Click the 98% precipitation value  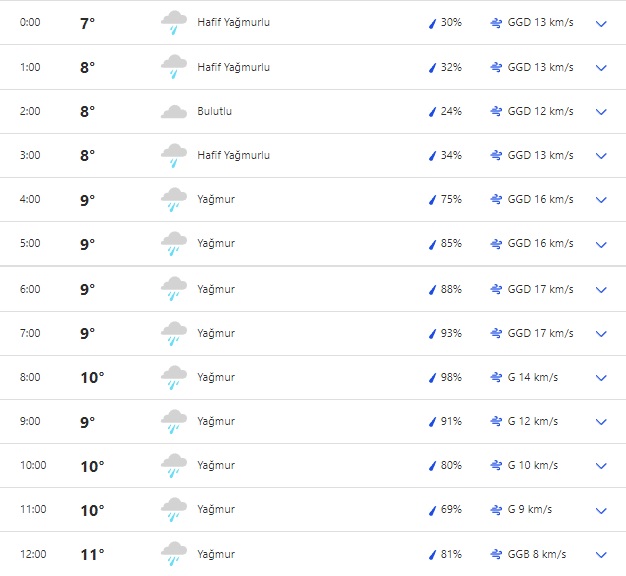[451, 377]
